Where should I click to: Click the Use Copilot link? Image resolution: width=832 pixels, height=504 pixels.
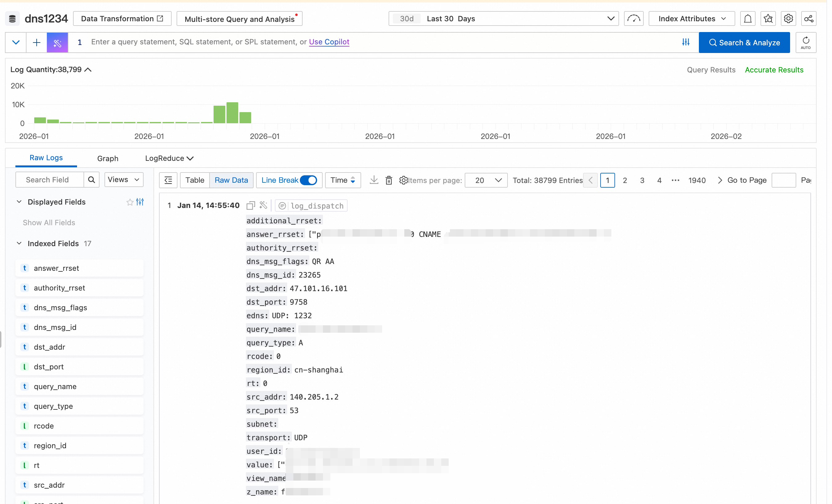(x=329, y=42)
